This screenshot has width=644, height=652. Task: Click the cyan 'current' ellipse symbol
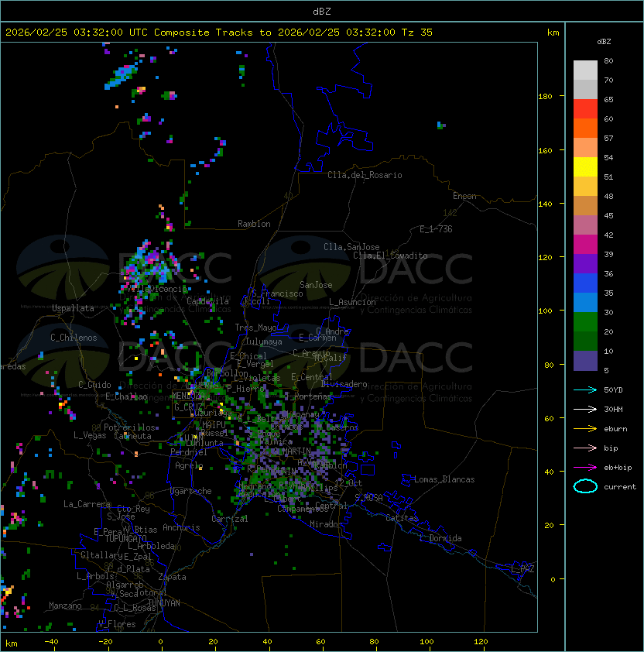[x=585, y=486]
